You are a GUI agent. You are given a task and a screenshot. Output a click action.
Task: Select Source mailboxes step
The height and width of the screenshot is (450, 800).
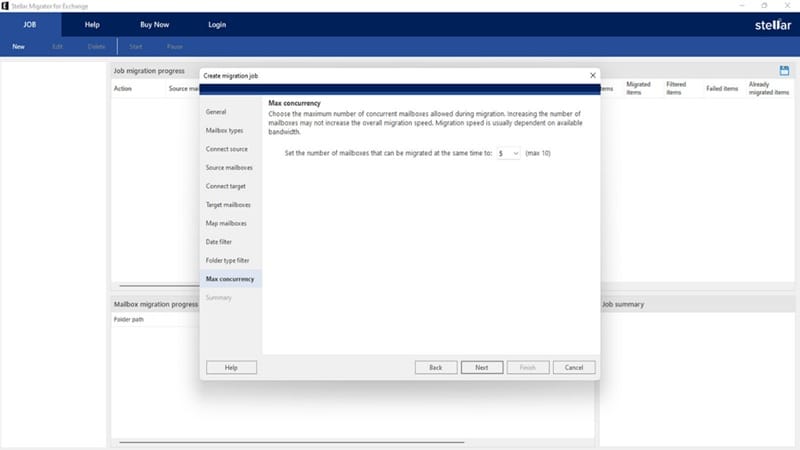[231, 167]
